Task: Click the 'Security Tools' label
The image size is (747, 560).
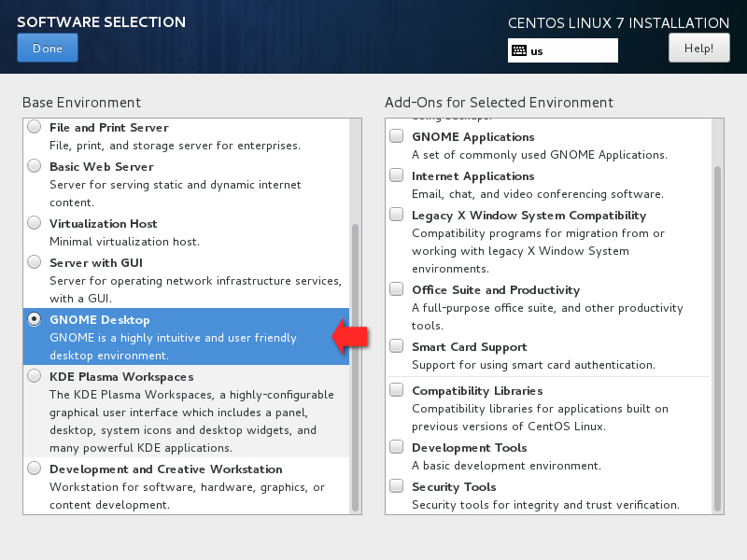Action: [x=454, y=487]
